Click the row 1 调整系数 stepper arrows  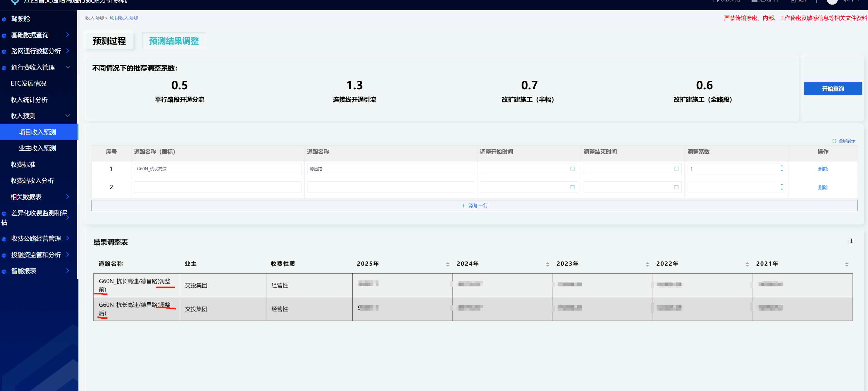tap(782, 168)
